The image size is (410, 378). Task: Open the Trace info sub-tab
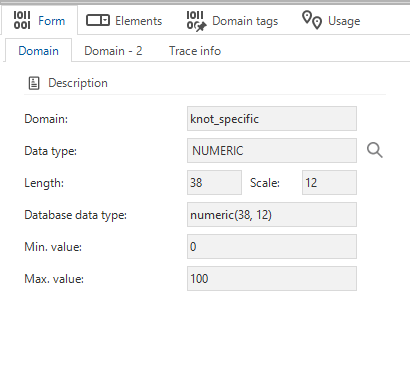point(195,51)
